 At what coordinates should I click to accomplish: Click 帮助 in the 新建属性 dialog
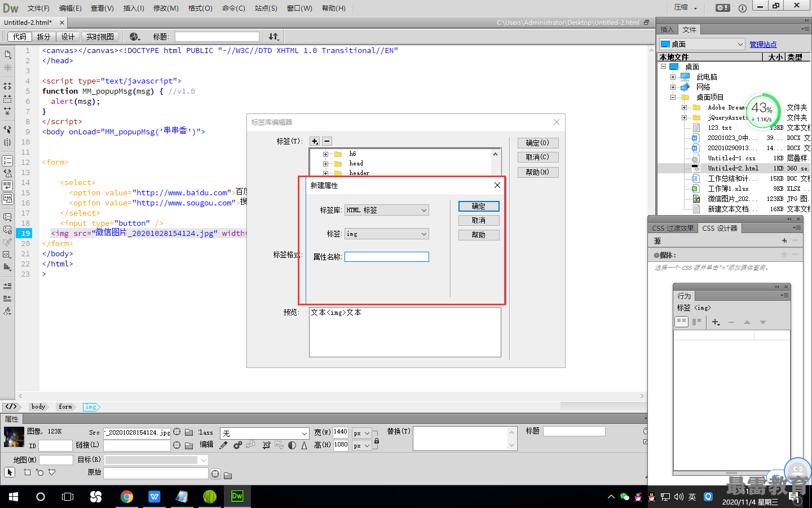(x=479, y=235)
